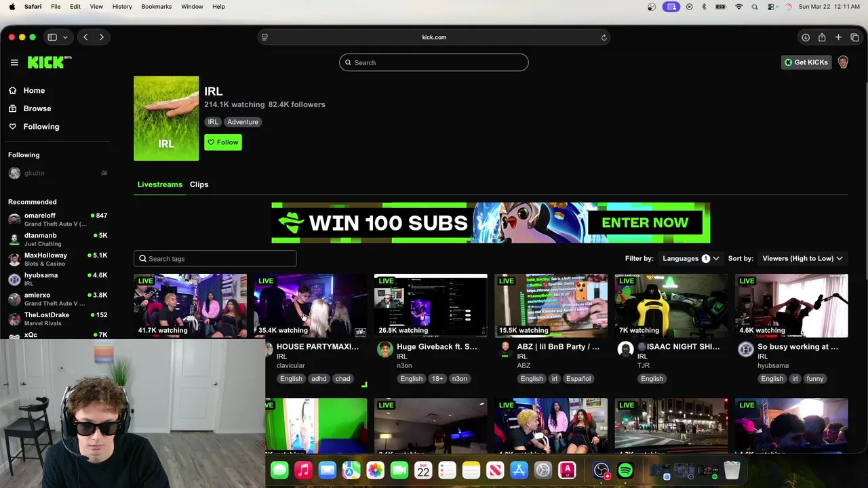
Task: Open Messages from the Dock
Action: (x=279, y=470)
